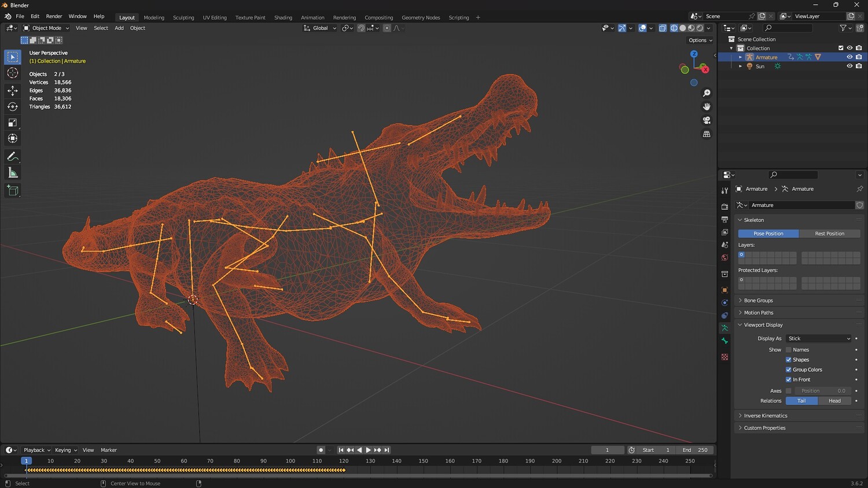868x488 pixels.
Task: Click the camera view icon in viewport
Action: pyautogui.click(x=707, y=120)
